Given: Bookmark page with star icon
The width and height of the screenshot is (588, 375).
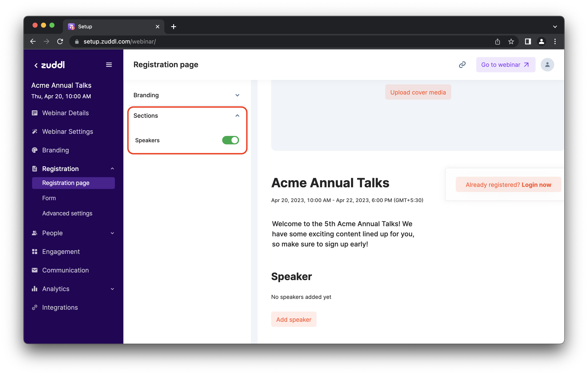Looking at the screenshot, I should (x=511, y=42).
